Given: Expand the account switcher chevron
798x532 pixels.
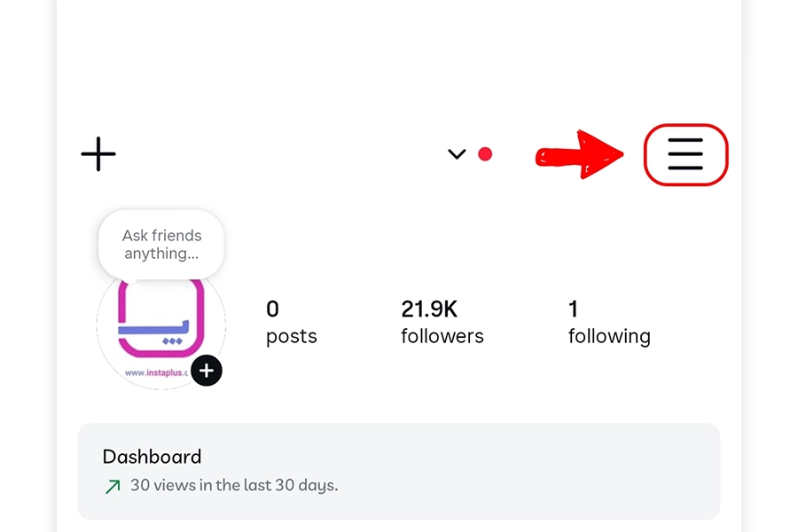Looking at the screenshot, I should click(457, 154).
